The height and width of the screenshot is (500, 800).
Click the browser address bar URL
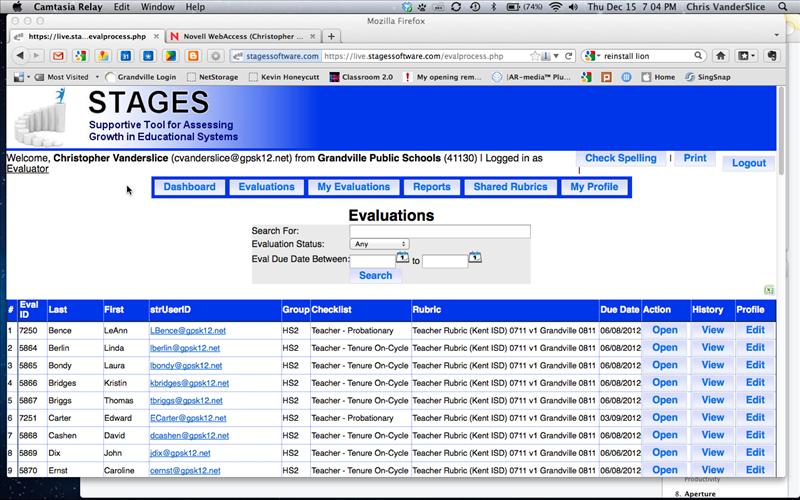tap(414, 56)
